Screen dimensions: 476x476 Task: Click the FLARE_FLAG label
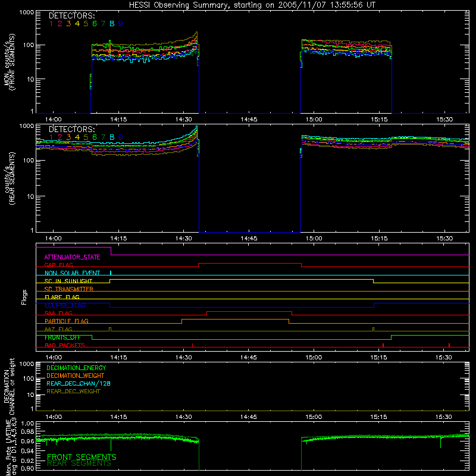pos(62,297)
